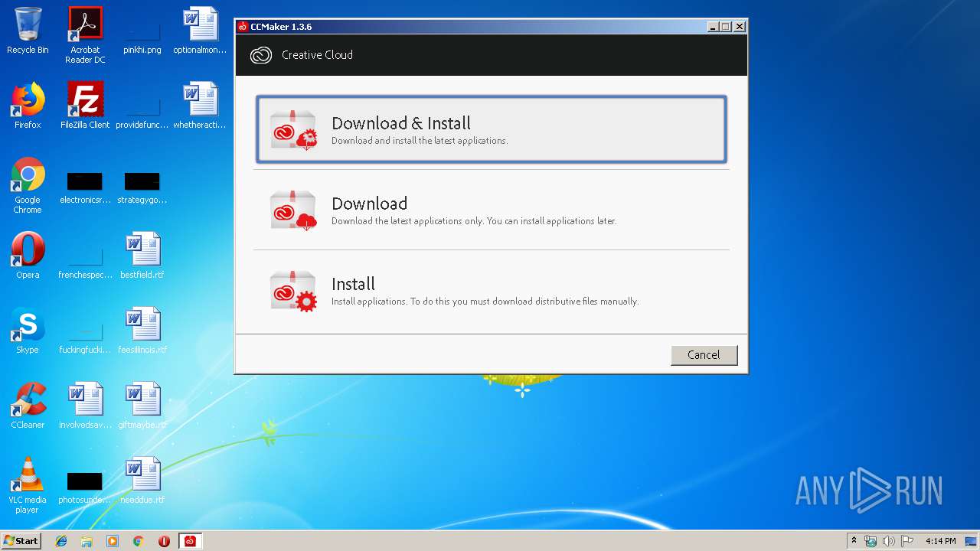Select the Google Chrome desktop shortcut
This screenshot has width=980, height=551.
pyautogui.click(x=28, y=186)
